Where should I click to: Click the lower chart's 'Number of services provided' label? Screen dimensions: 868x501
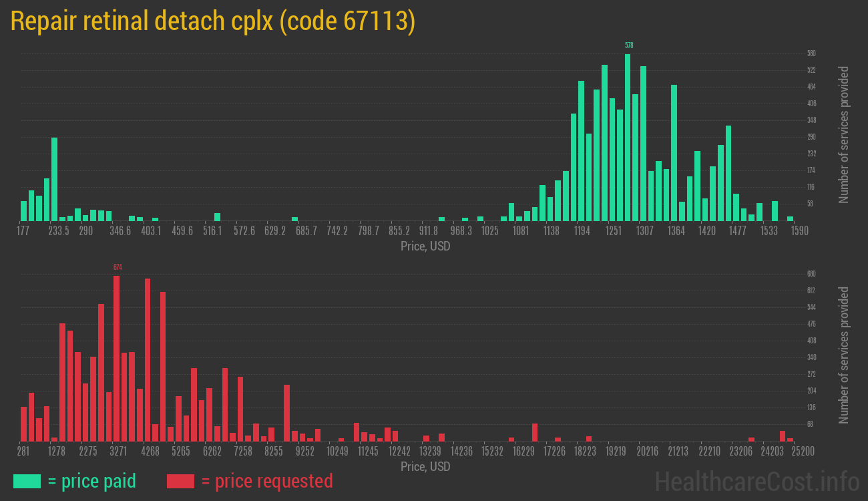coord(843,355)
